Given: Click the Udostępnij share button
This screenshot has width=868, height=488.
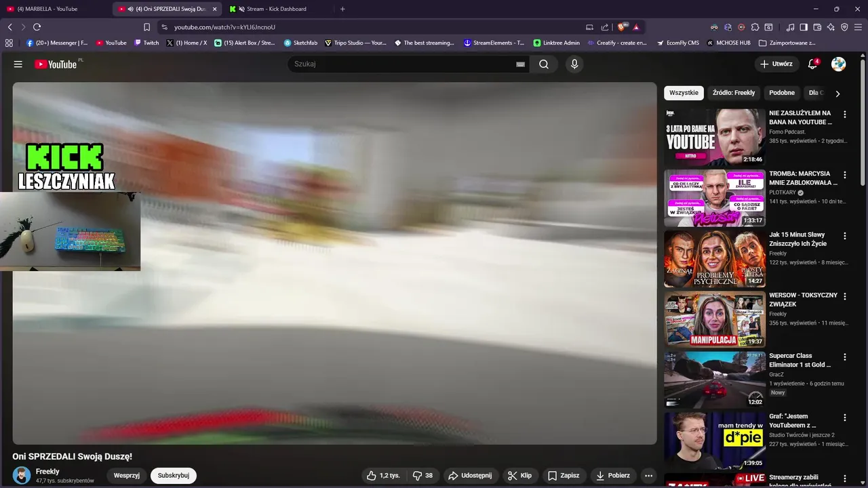Looking at the screenshot, I should pyautogui.click(x=471, y=476).
